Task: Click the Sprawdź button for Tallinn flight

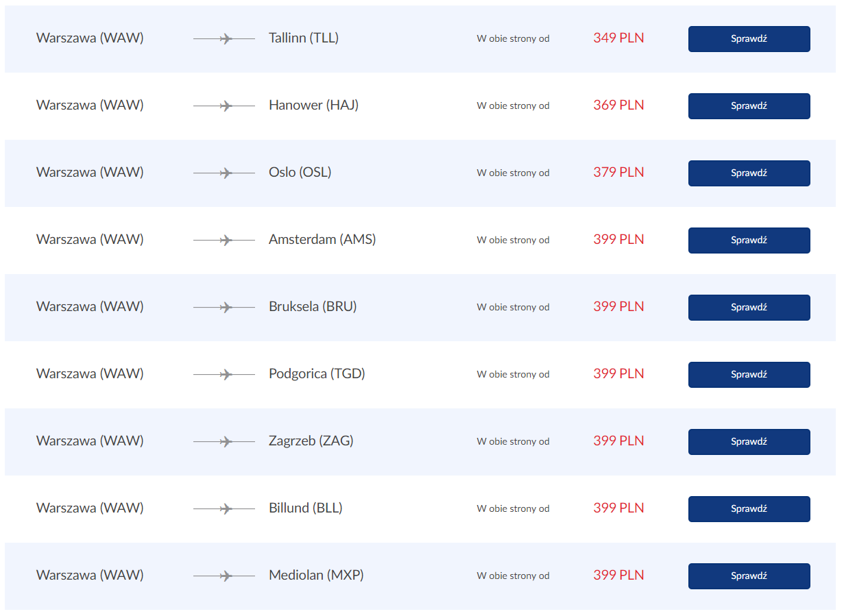Action: tap(749, 39)
